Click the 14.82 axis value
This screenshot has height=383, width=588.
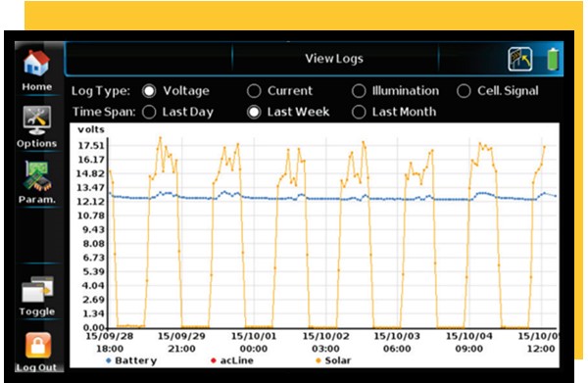91,173
